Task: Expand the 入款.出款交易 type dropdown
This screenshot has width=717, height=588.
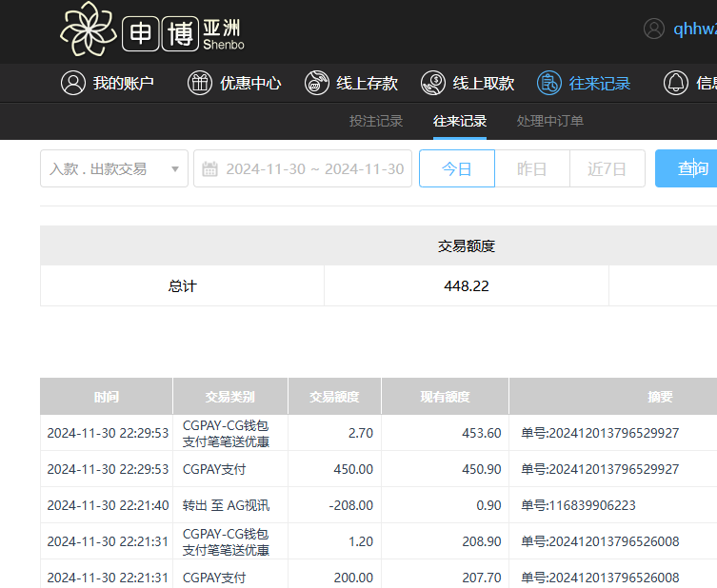Action: (x=114, y=169)
